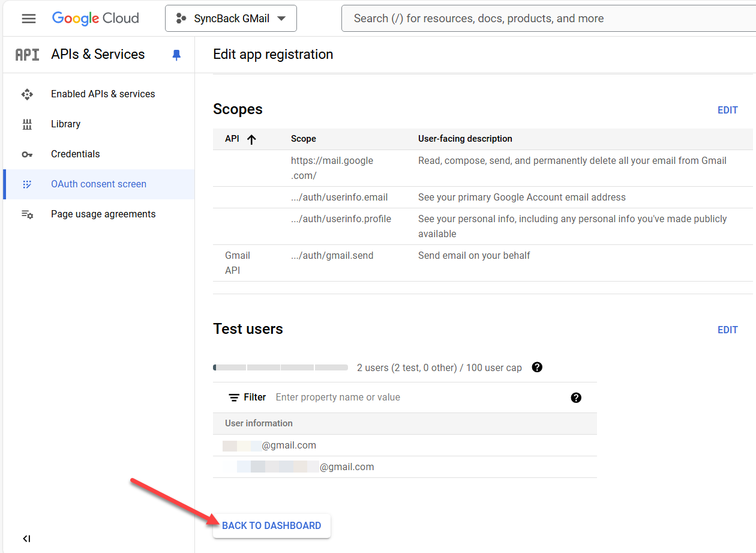
Task: Click the Library icon in sidebar
Action: [x=27, y=124]
